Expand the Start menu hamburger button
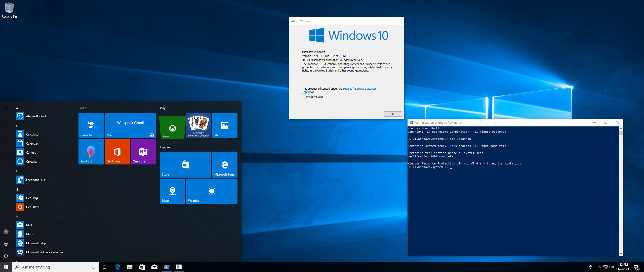644x272 pixels. pos(6,108)
